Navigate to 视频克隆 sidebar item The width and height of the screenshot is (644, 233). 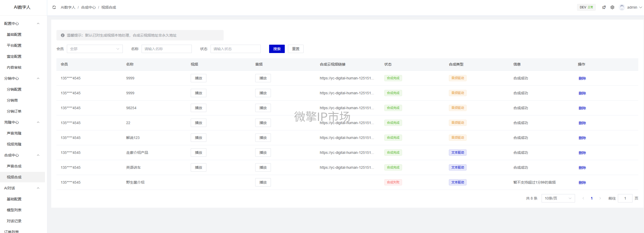(14, 144)
